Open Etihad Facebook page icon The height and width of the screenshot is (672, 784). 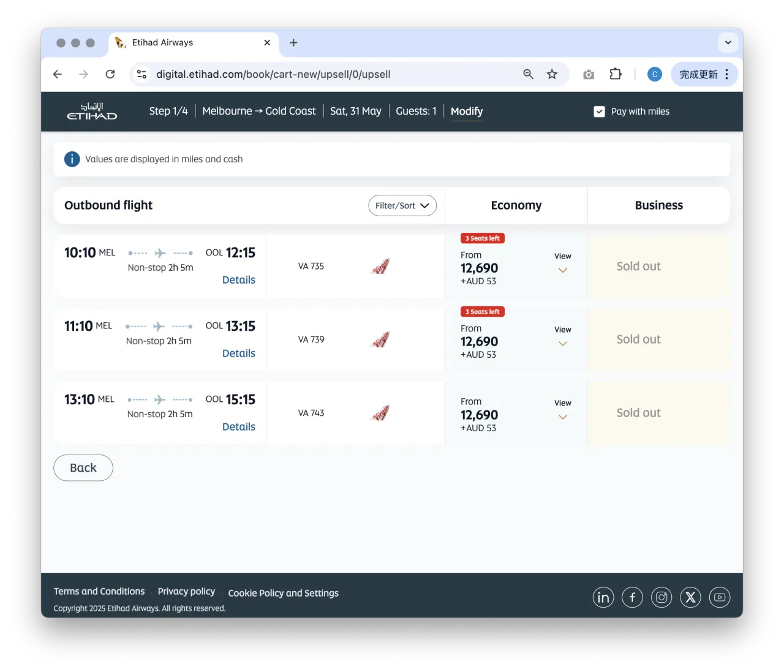pyautogui.click(x=632, y=597)
